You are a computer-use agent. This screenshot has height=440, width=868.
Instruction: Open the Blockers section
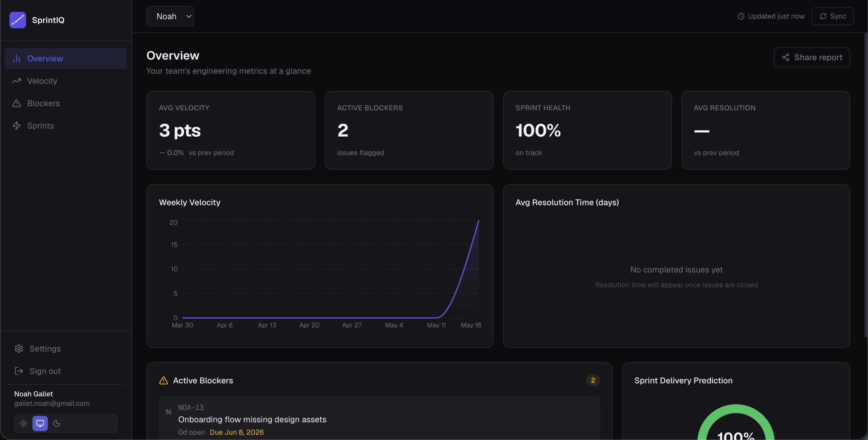tap(66, 103)
